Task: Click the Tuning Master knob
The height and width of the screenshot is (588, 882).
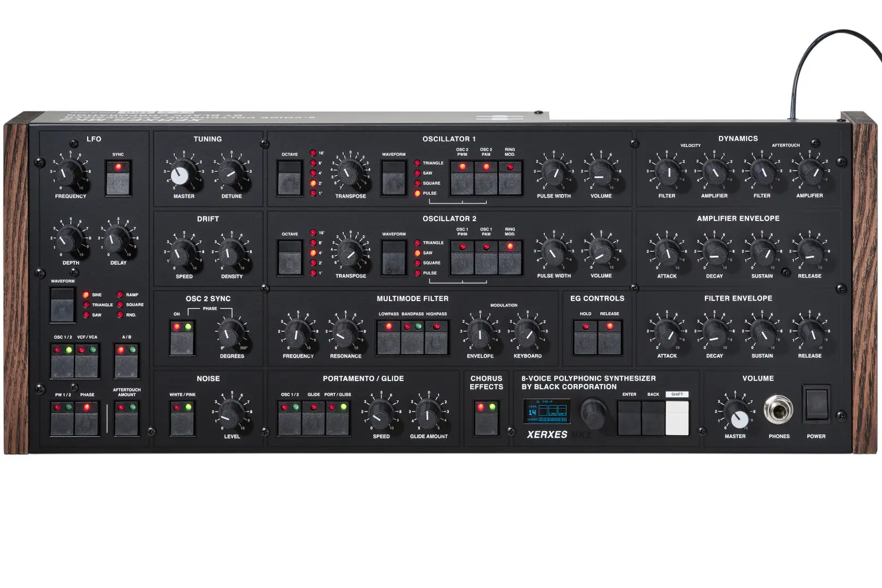Action: pos(181,174)
